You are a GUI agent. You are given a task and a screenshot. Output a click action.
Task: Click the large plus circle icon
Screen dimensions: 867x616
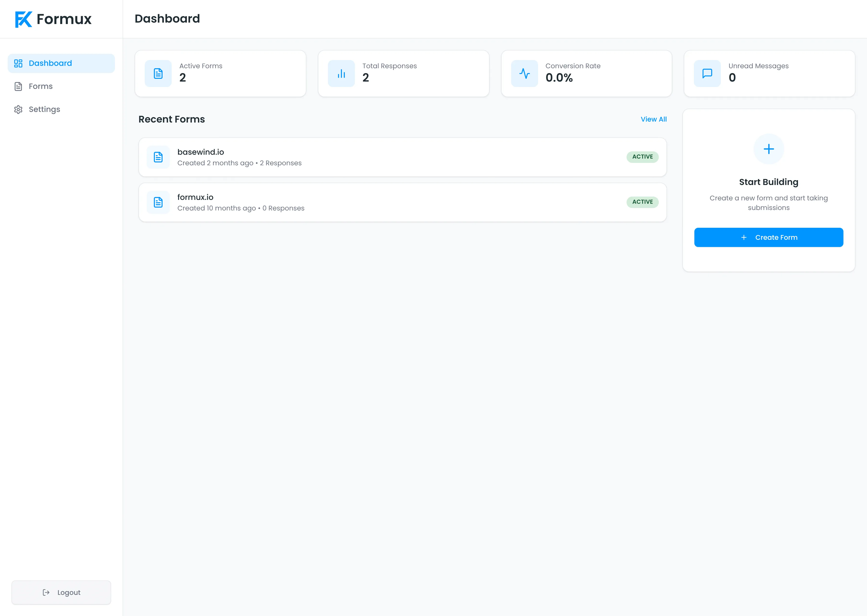click(769, 149)
